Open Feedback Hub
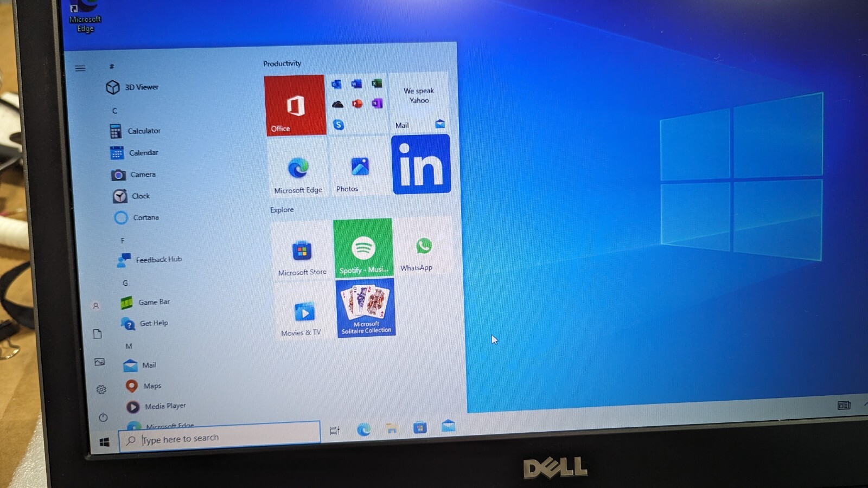Image resolution: width=868 pixels, height=488 pixels. 150,260
